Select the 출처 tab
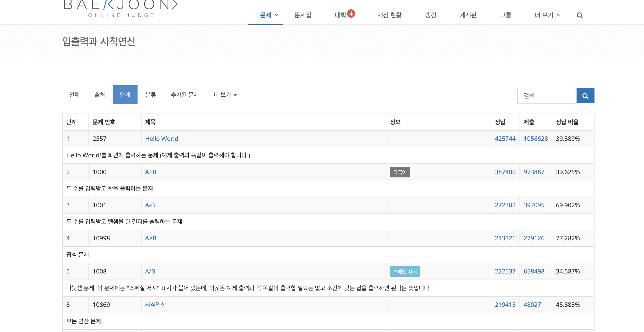The image size is (644, 332). point(99,95)
